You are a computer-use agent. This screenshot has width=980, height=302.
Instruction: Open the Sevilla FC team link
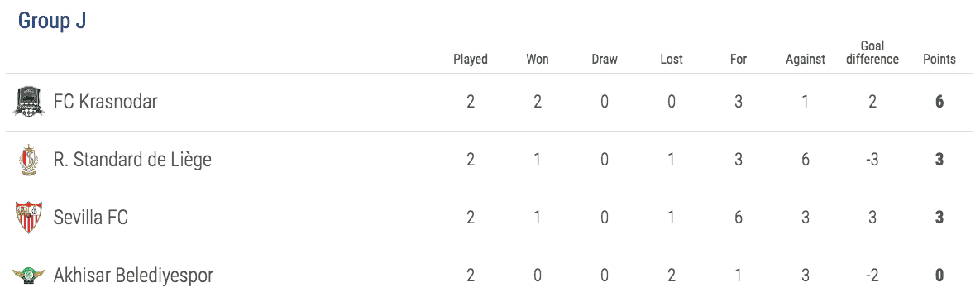click(91, 218)
